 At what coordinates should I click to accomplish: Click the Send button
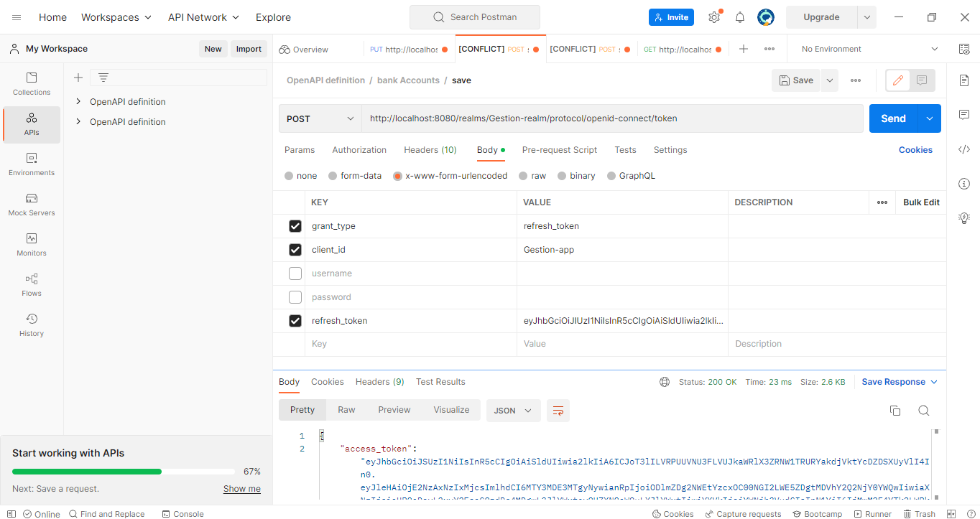[892, 118]
